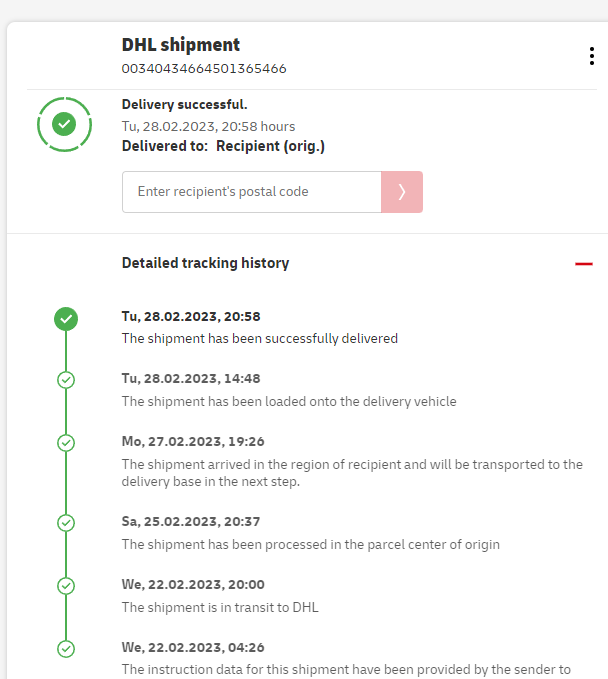This screenshot has width=608, height=679.
Task: Click the checkmark marker for 27.02.2023, 19:26
Action: [66, 443]
